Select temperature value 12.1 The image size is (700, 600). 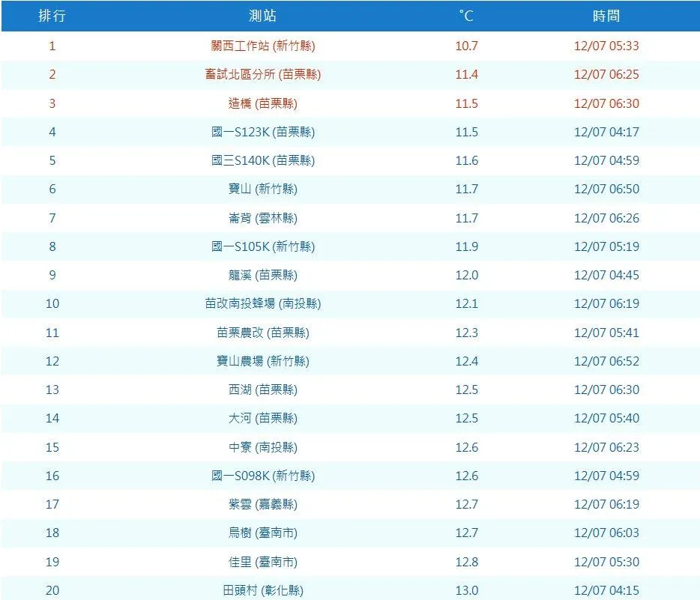466,304
